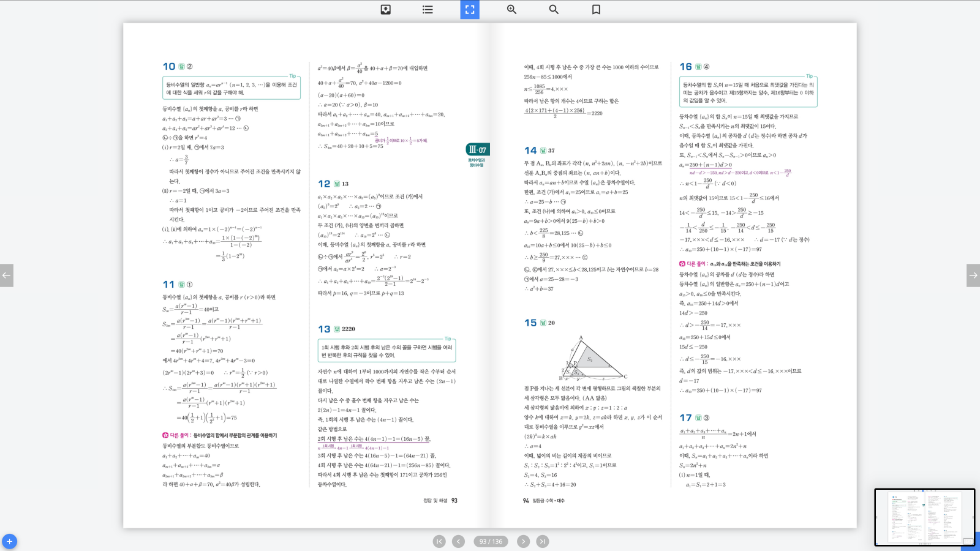
Task: Click the zoom-in magnifier icon
Action: pos(511,9)
